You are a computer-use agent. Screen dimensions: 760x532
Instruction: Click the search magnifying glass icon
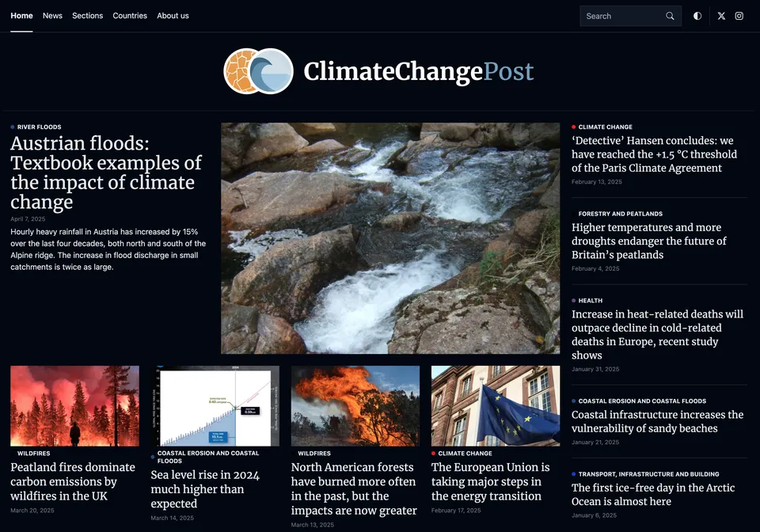pyautogui.click(x=670, y=16)
